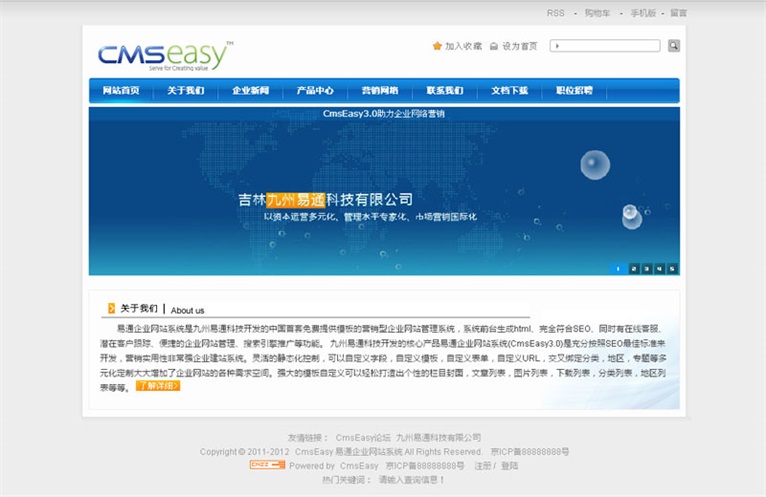The height and width of the screenshot is (497, 766).
Task: Select 职位招聘 from the navigation bar
Action: [574, 91]
